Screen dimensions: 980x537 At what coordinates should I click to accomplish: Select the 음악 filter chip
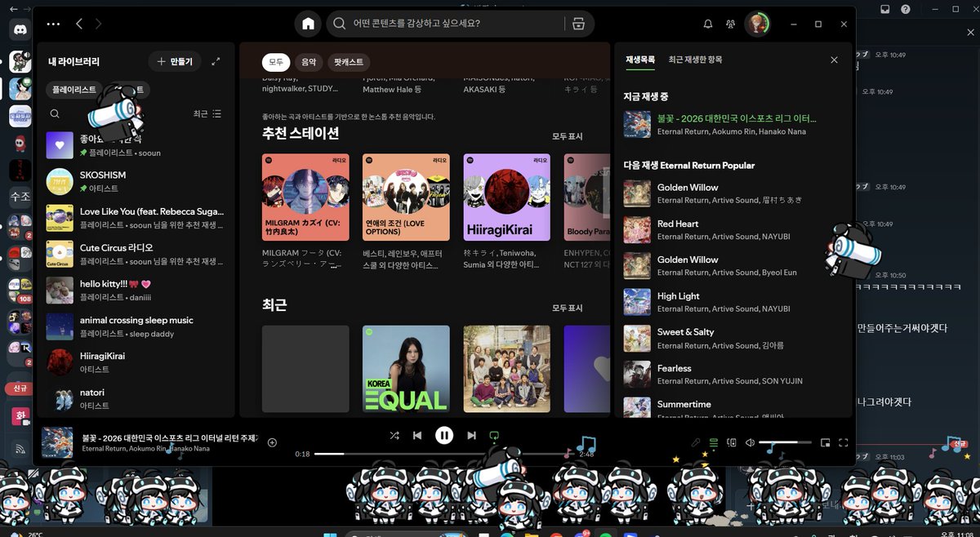308,62
